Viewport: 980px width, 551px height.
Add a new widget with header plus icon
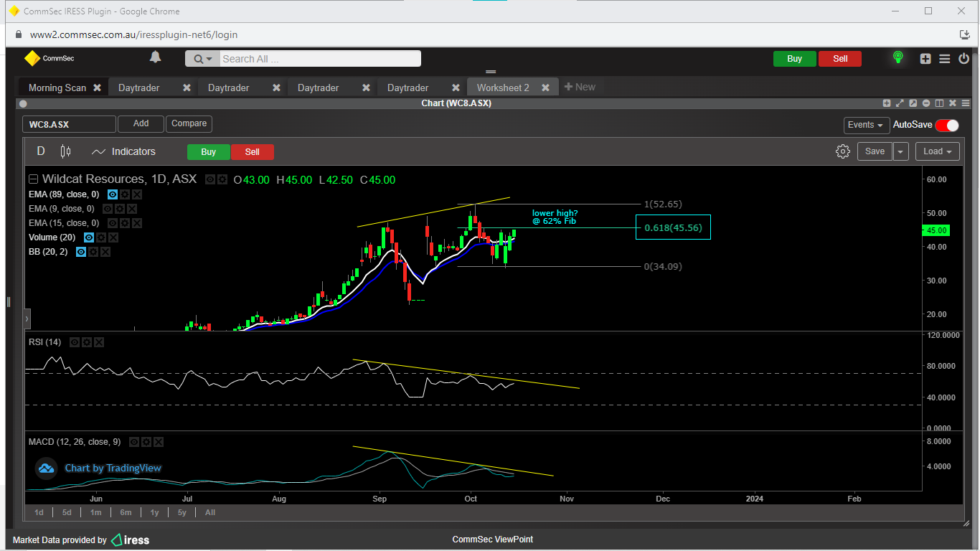pos(925,59)
